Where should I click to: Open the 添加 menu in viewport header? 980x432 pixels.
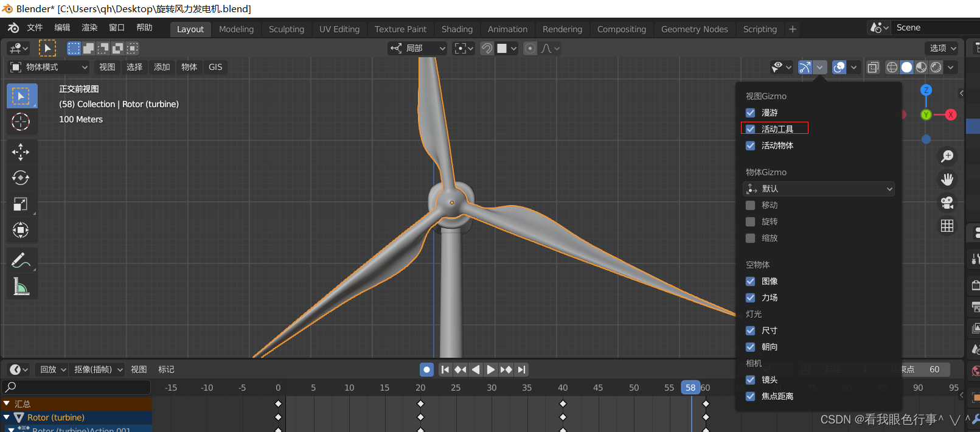(162, 67)
